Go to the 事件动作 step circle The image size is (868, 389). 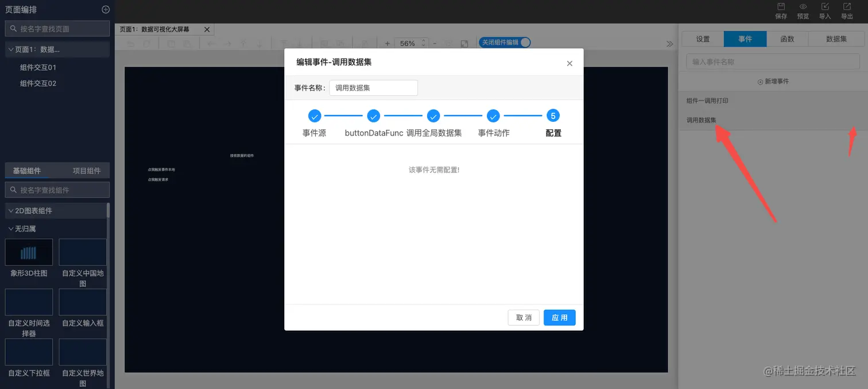point(493,116)
